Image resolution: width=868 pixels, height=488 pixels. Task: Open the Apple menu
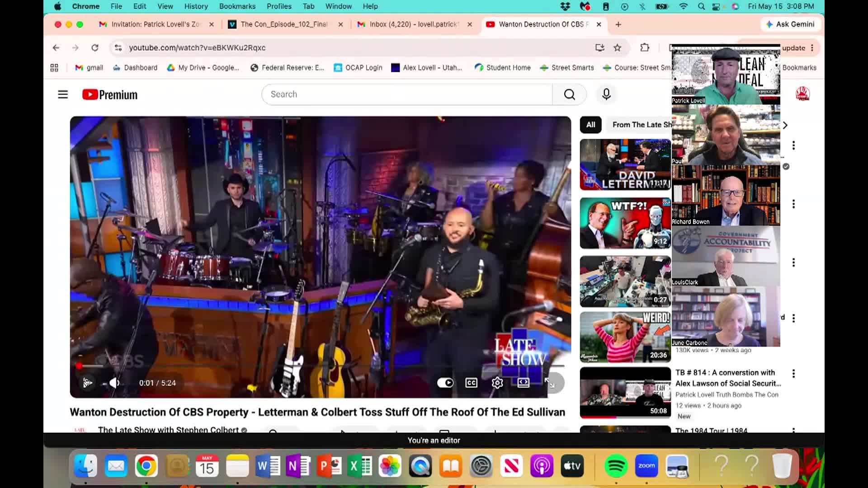coord(57,6)
